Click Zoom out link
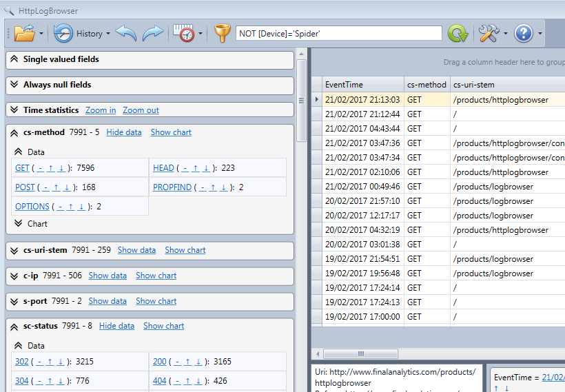This screenshot has width=565, height=392. coord(141,110)
